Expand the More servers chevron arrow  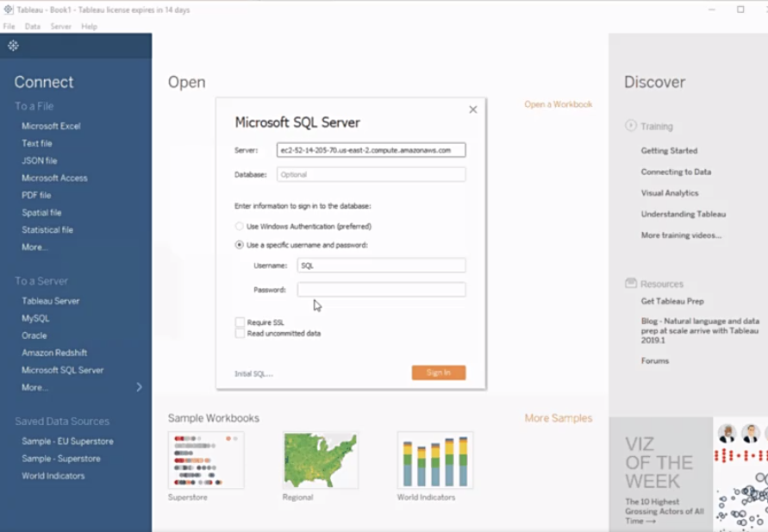(x=139, y=387)
